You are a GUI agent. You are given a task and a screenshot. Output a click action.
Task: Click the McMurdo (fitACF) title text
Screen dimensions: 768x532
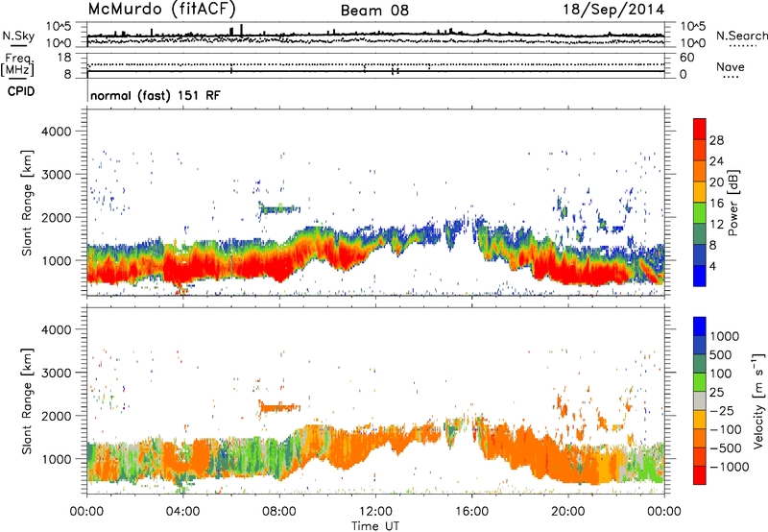pyautogui.click(x=161, y=10)
